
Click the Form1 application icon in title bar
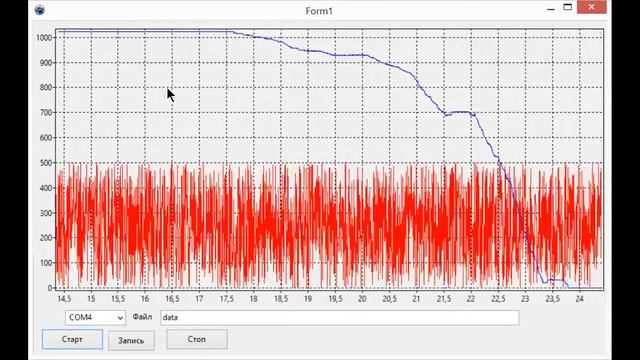click(x=40, y=10)
